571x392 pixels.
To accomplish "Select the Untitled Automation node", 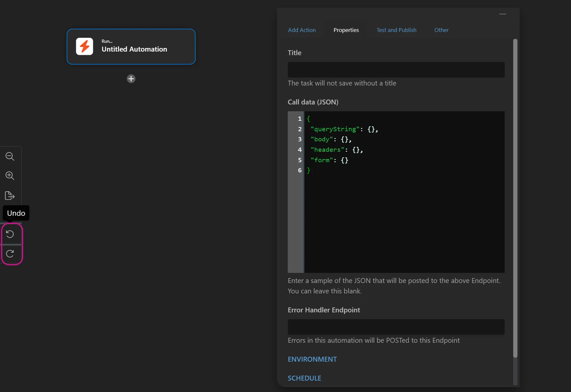I will coord(131,47).
